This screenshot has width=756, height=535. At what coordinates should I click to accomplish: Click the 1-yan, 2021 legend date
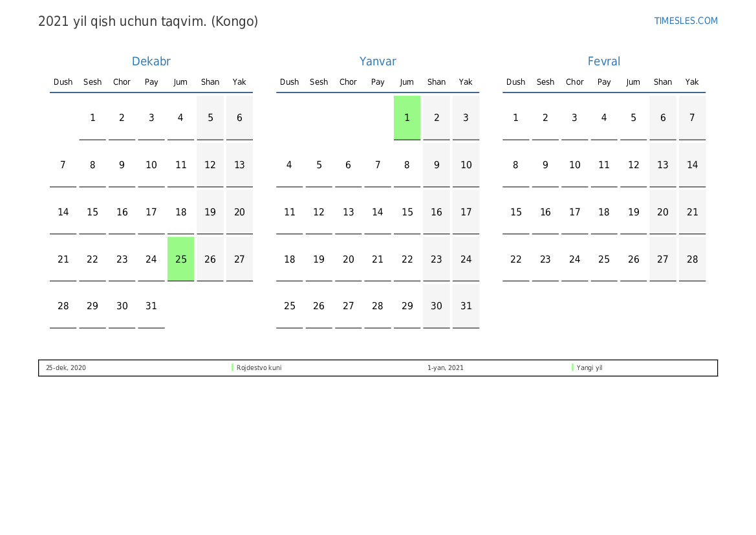pos(445,367)
